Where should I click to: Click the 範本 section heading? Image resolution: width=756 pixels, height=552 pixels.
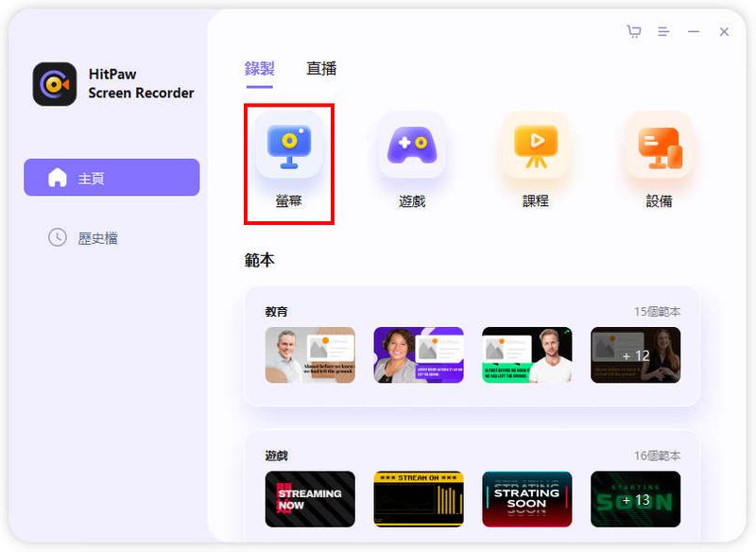click(259, 260)
